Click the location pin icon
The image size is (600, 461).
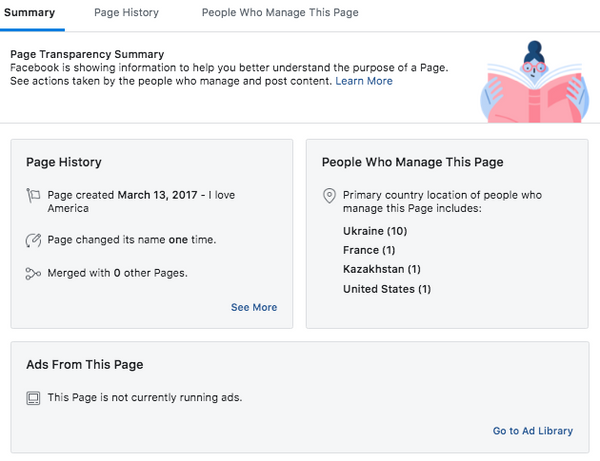click(329, 195)
